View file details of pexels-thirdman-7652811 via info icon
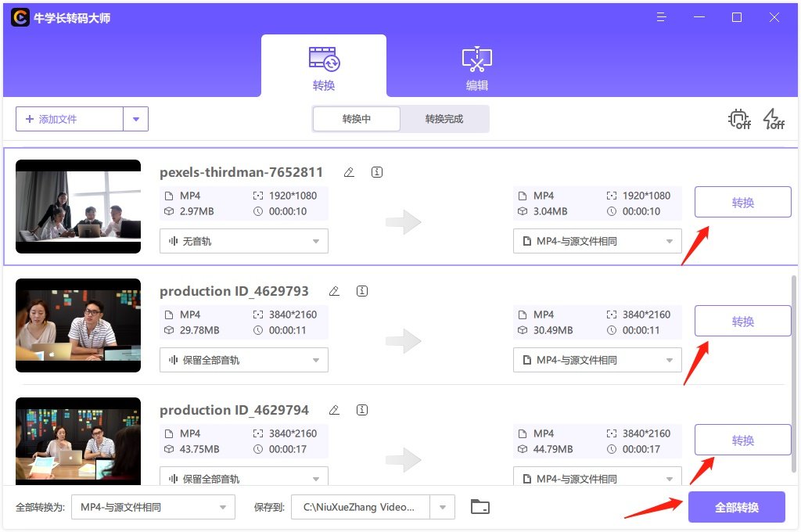The image size is (801, 532). (376, 172)
